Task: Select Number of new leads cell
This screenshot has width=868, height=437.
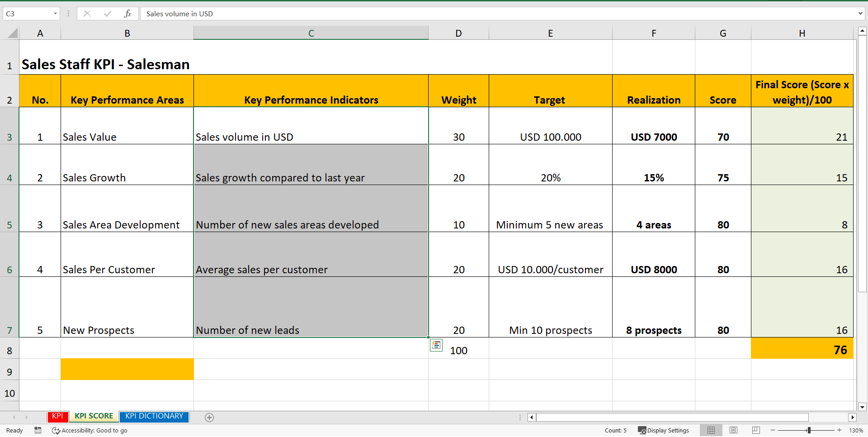Action: click(x=311, y=307)
